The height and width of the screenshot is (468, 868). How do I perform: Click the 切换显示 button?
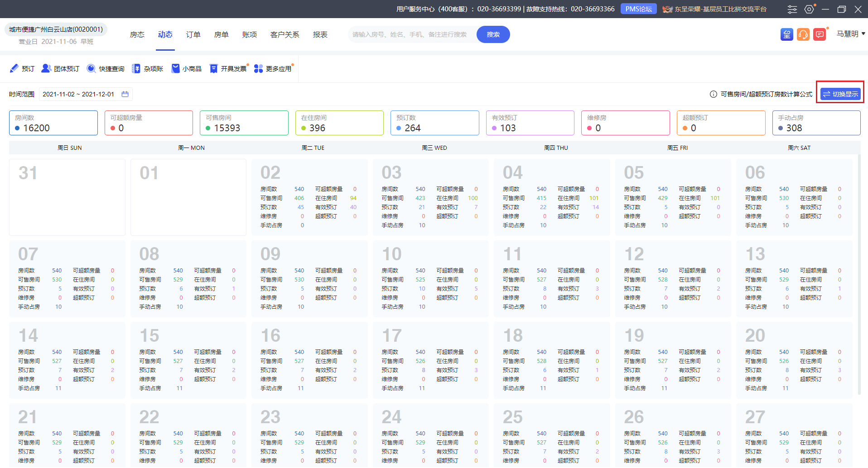[840, 94]
